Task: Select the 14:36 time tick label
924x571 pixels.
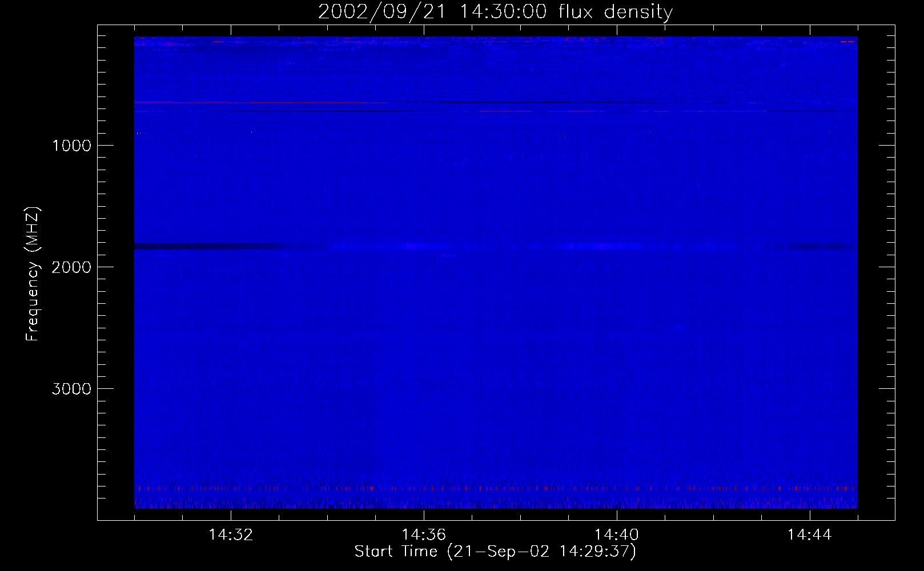Action: click(424, 535)
